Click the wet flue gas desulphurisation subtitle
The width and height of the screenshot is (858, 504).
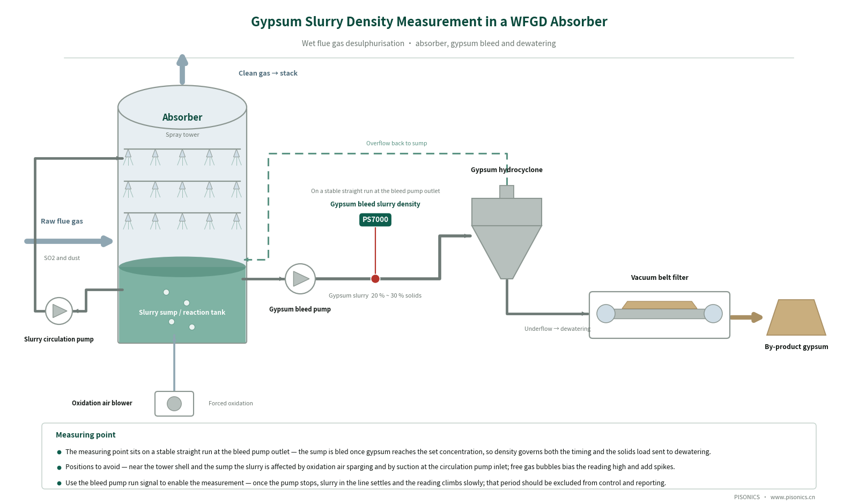[429, 43]
